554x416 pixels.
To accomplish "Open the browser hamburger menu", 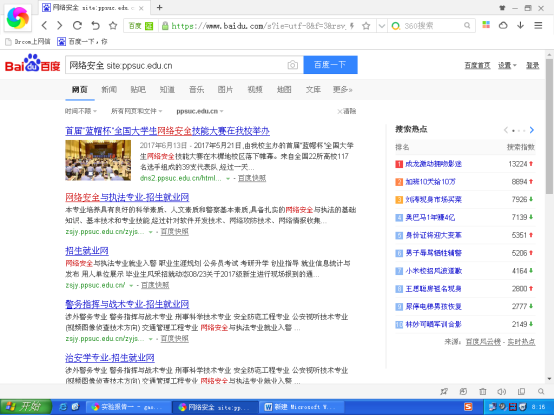I will coord(538,25).
